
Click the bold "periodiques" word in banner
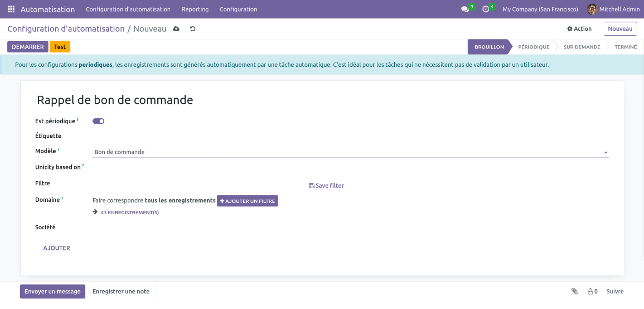[96, 65]
